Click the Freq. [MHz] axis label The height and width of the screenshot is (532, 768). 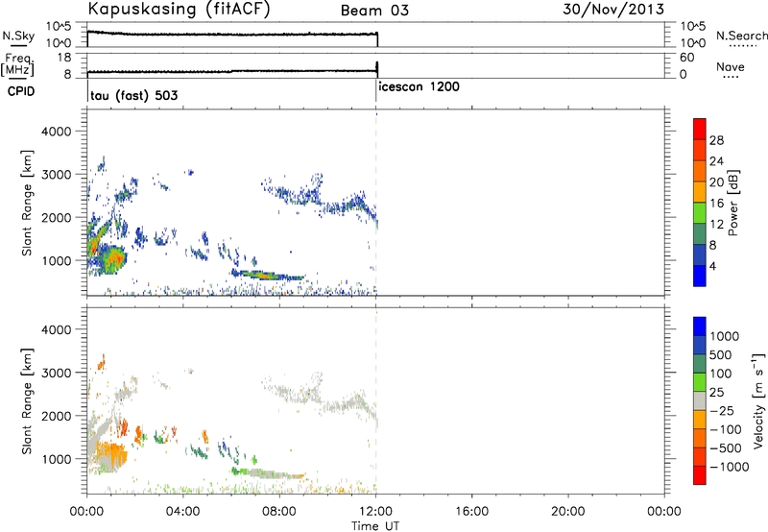17,64
